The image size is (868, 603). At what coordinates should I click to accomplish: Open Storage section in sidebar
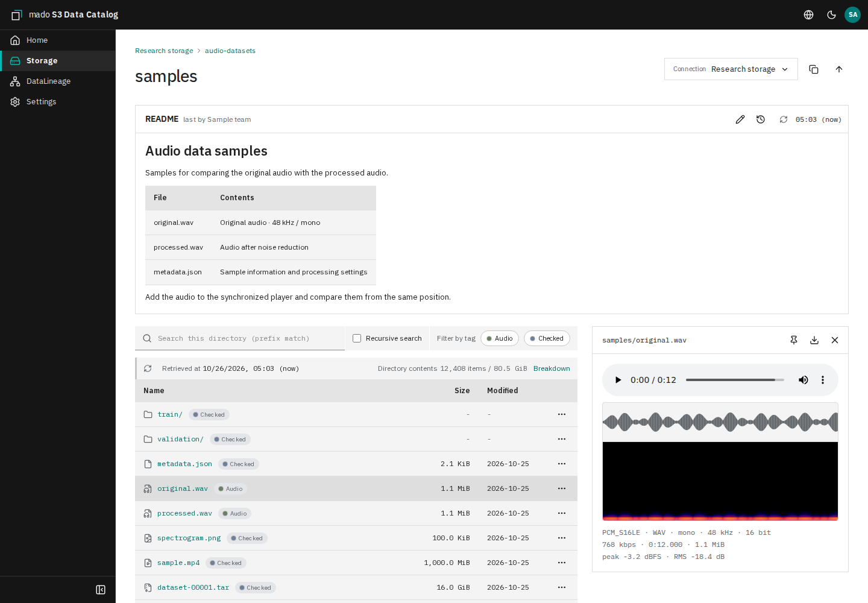click(58, 61)
